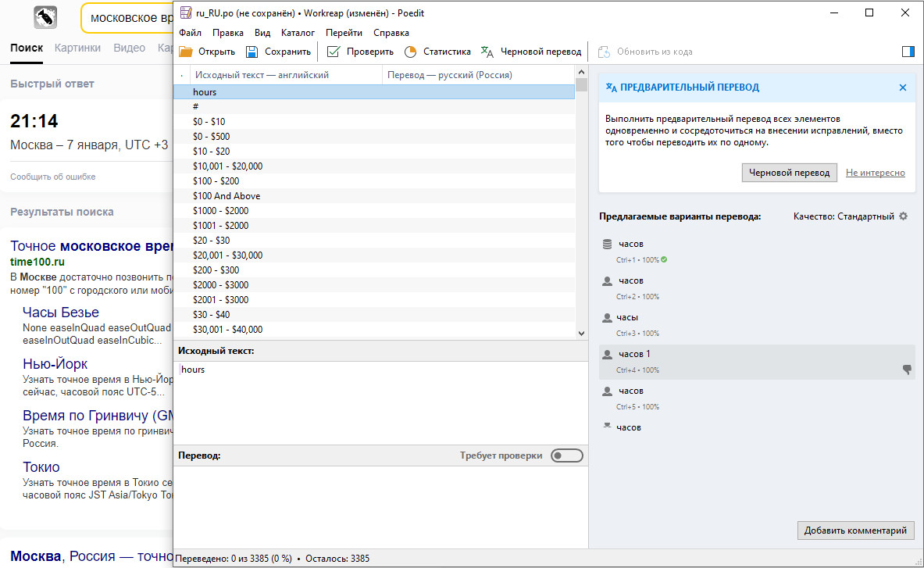Screen dimensions: 924x568
Task: Click the Open folder toolbar icon
Action: click(x=186, y=52)
